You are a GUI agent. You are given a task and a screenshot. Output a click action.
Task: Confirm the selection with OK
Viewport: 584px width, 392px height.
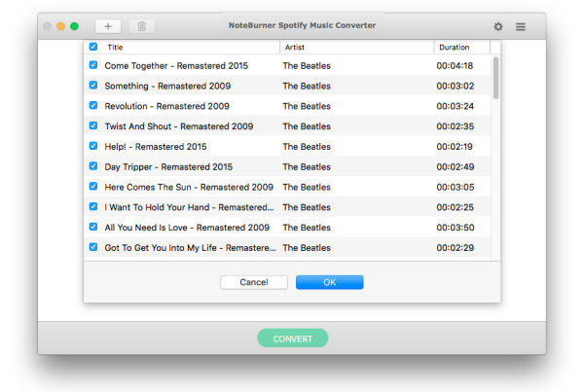(330, 282)
